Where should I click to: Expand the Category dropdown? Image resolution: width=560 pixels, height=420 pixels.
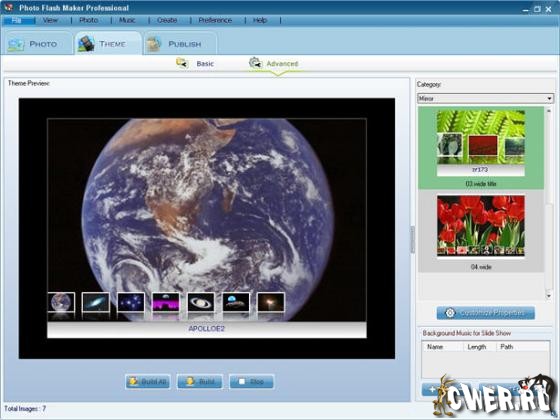[485, 98]
